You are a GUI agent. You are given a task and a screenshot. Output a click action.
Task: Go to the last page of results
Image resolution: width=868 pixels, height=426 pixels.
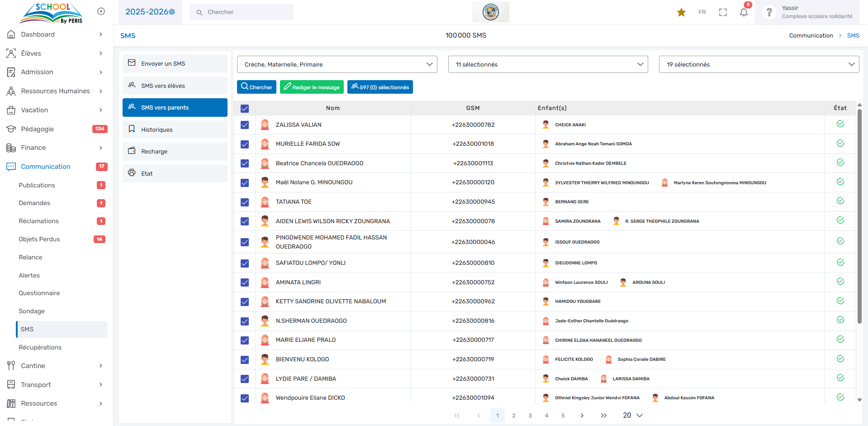603,416
